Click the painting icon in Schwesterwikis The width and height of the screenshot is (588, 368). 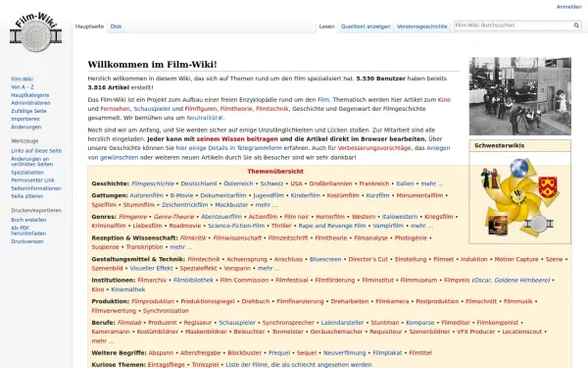[x=498, y=226]
